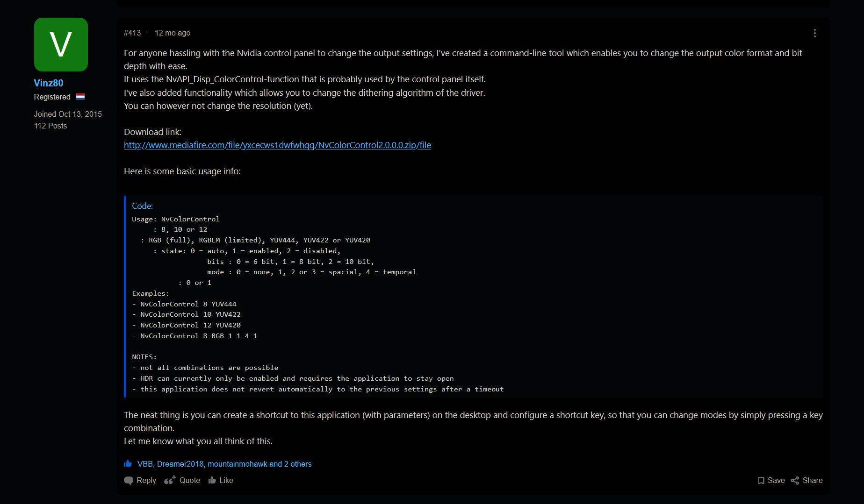Click the '12 mo ago' timestamp
This screenshot has width=864, height=504.
[173, 33]
